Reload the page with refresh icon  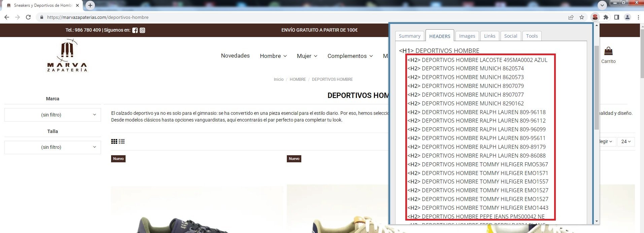pyautogui.click(x=28, y=17)
